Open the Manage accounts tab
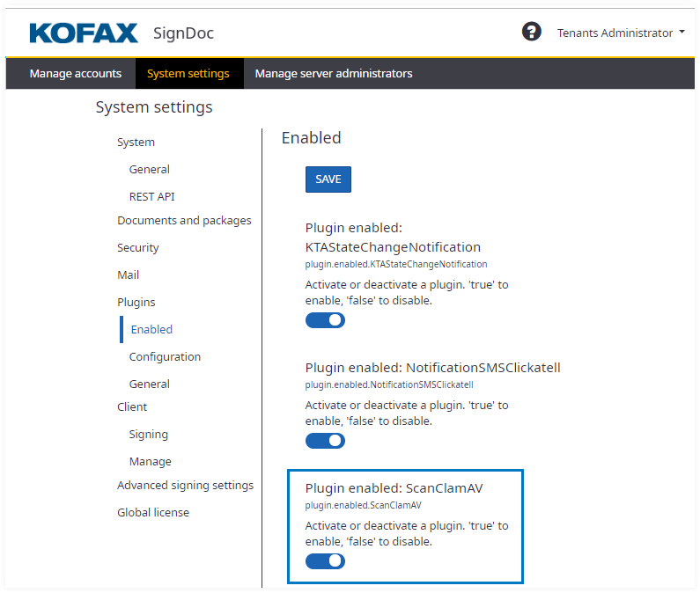The image size is (700, 593). (75, 74)
